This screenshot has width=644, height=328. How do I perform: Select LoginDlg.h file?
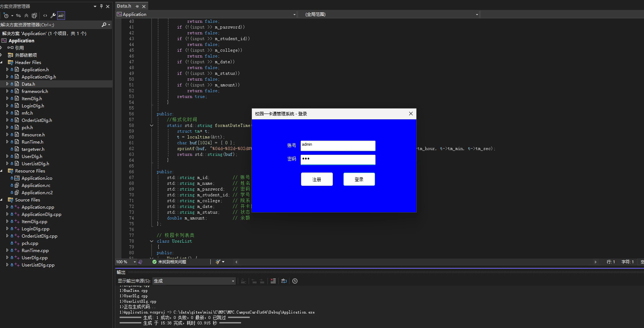pos(33,106)
